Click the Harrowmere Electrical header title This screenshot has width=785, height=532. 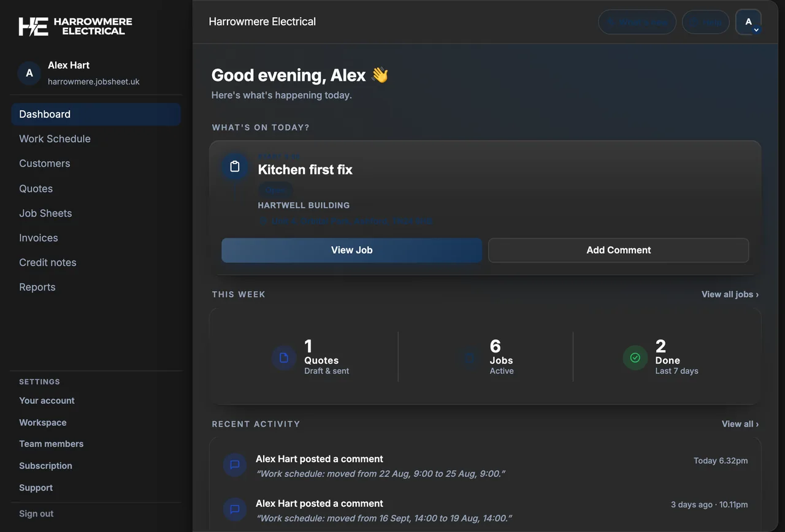(262, 21)
